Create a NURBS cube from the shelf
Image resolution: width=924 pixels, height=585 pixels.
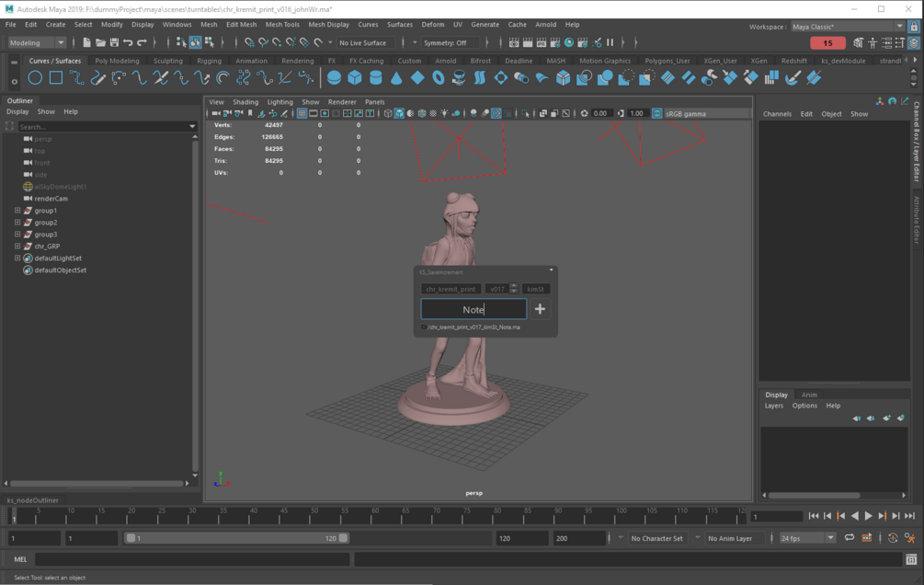[355, 78]
